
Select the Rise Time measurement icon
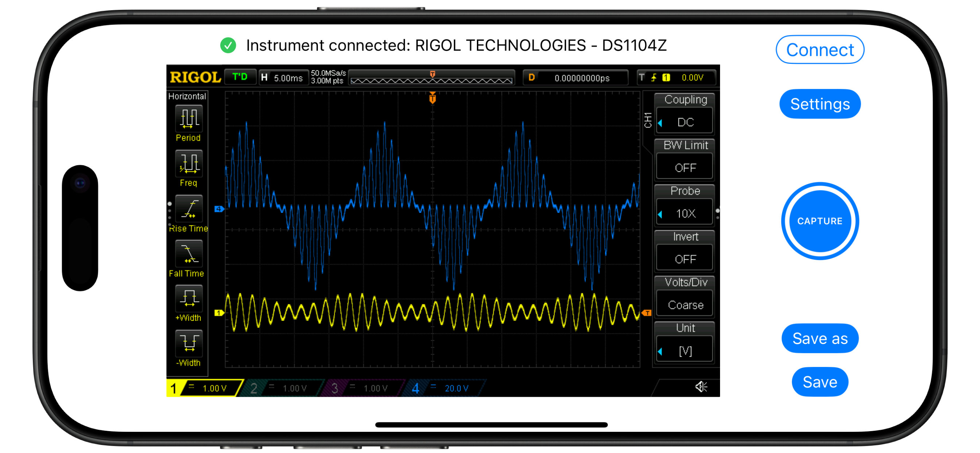click(x=189, y=209)
